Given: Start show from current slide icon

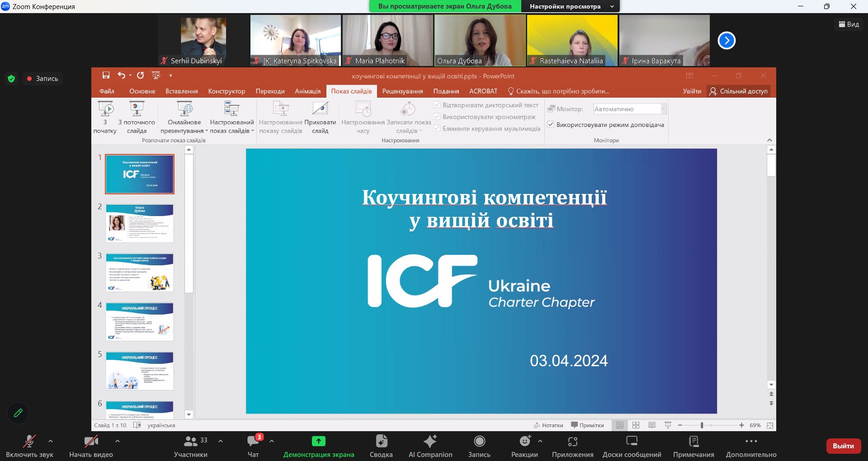Looking at the screenshot, I should 137,118.
